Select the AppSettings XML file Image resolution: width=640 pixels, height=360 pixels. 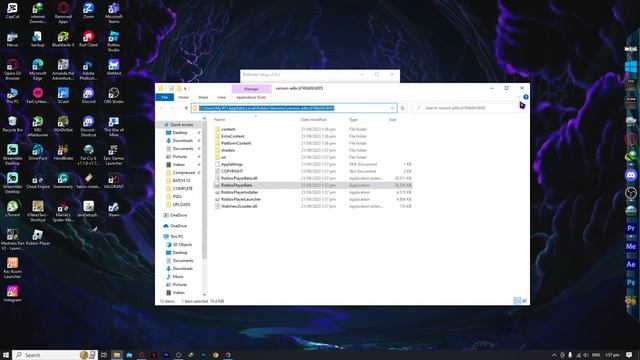click(232, 164)
